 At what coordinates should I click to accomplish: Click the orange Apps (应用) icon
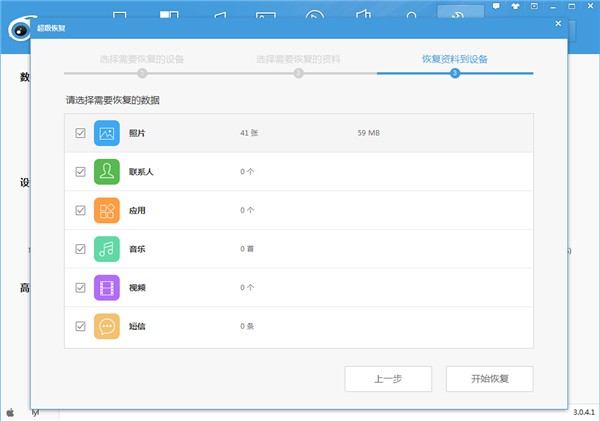coord(107,211)
